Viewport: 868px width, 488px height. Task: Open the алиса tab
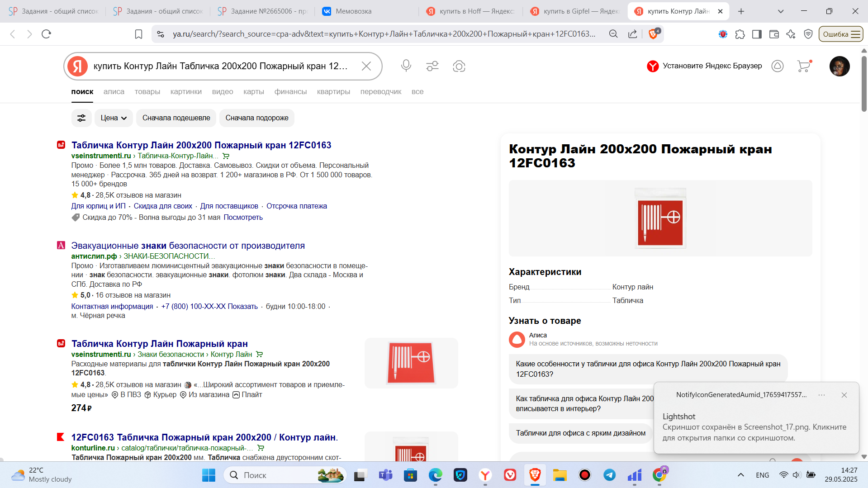(114, 92)
